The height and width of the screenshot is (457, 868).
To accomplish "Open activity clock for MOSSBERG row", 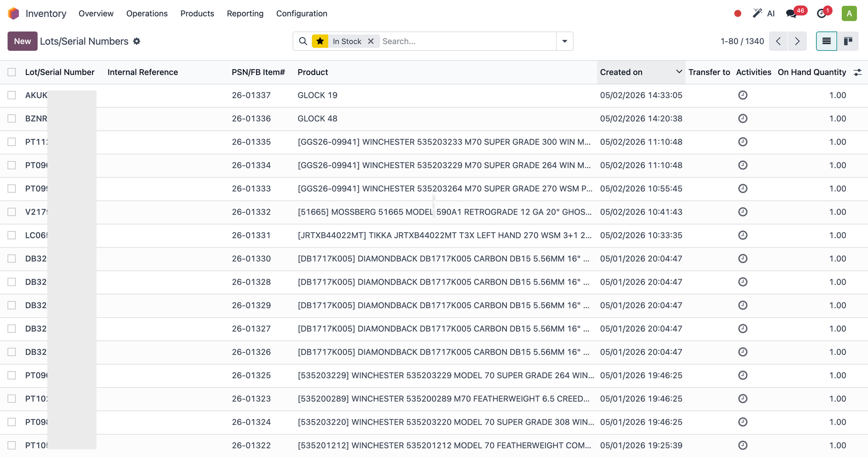I will point(743,212).
